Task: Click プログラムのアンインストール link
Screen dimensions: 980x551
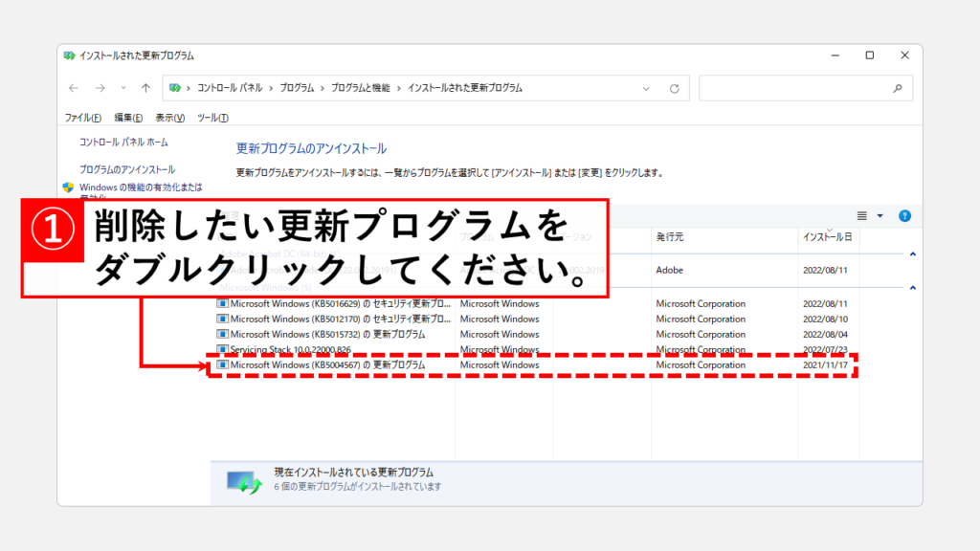Action: [x=127, y=169]
